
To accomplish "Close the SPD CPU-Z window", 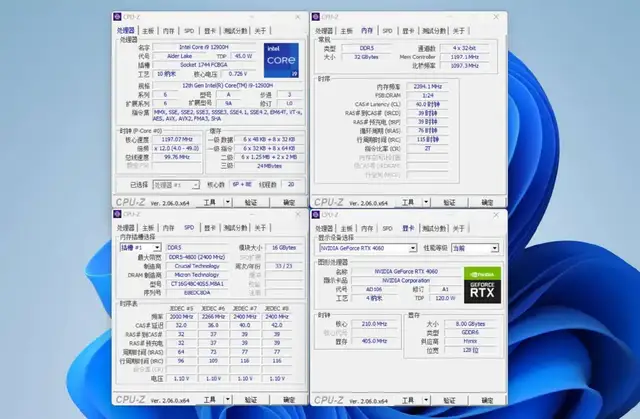I will 298,214.
